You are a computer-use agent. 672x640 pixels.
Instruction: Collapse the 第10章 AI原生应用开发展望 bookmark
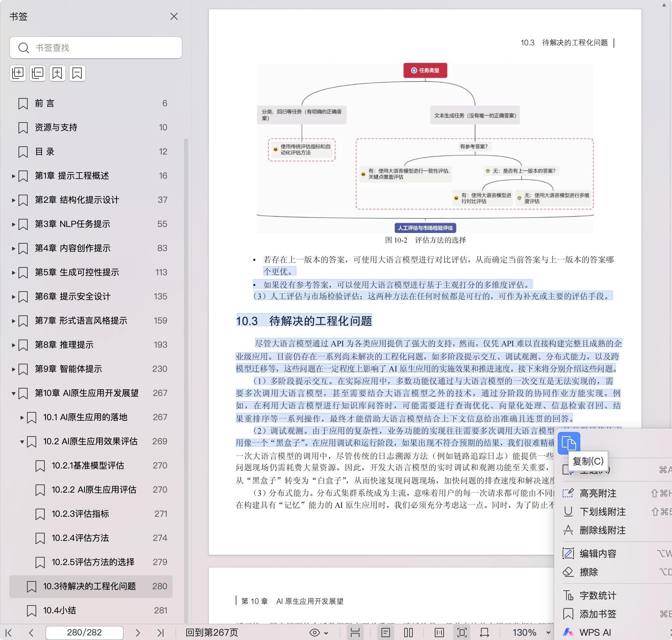click(x=13, y=393)
